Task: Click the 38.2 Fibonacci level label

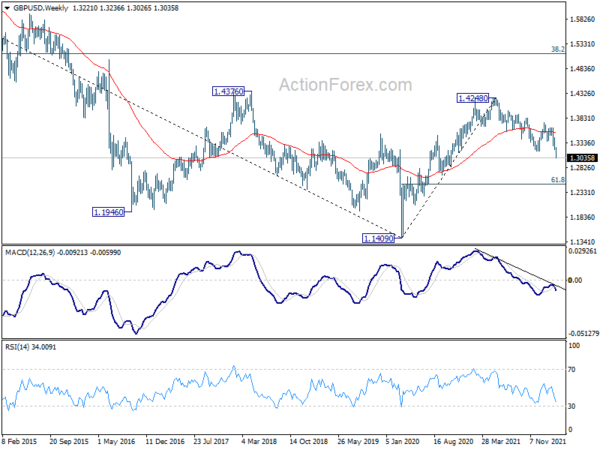Action: [558, 49]
